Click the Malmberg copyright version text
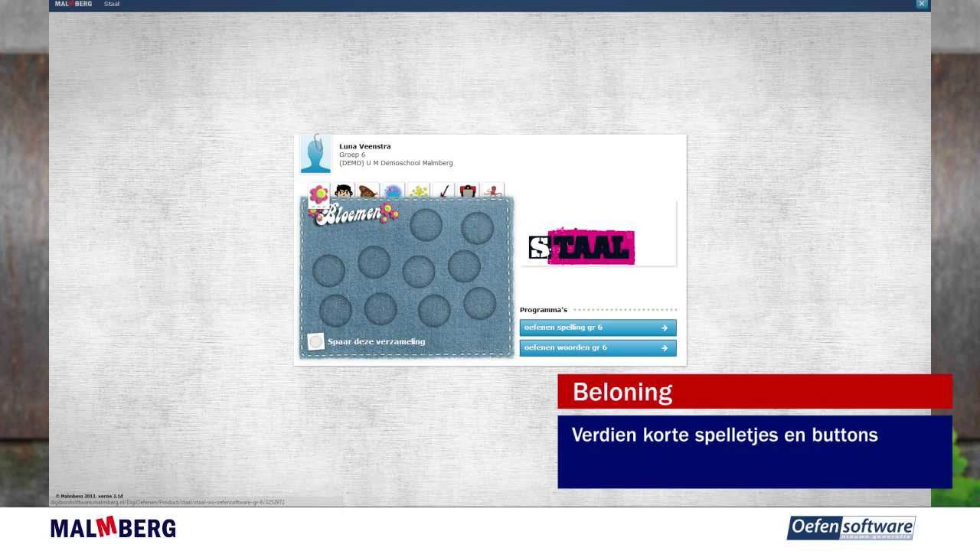This screenshot has width=980, height=551. [x=89, y=496]
